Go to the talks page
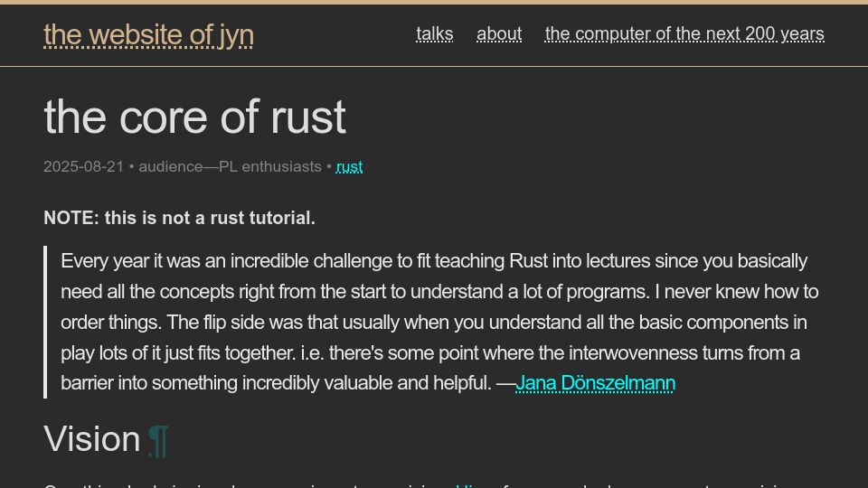Viewport: 868px width, 488px height. pyautogui.click(x=435, y=33)
